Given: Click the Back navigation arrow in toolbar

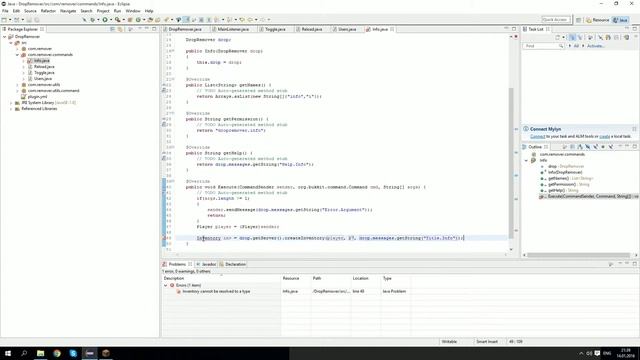Looking at the screenshot, I should click(251, 20).
